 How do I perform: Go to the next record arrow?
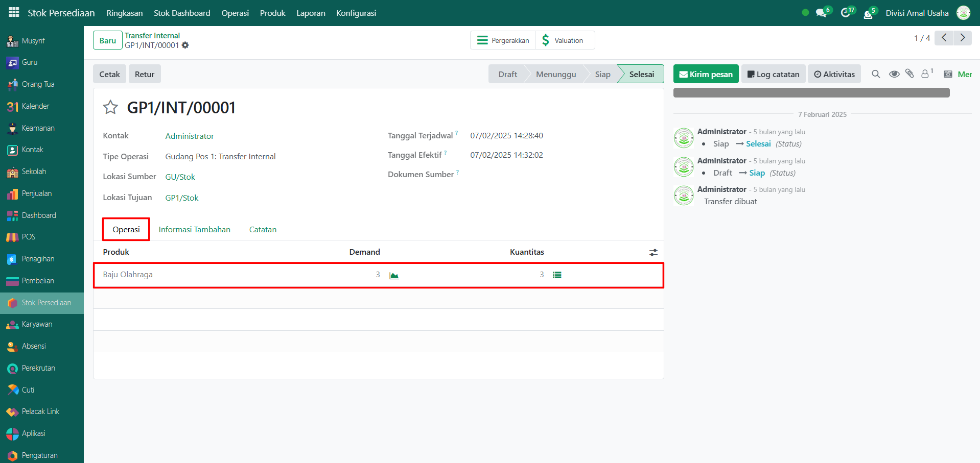coord(963,38)
